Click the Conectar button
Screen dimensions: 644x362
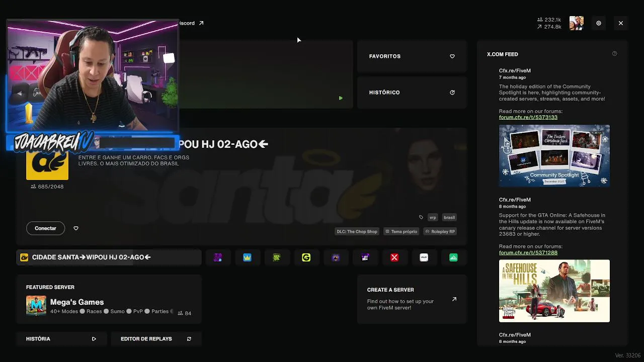45,228
